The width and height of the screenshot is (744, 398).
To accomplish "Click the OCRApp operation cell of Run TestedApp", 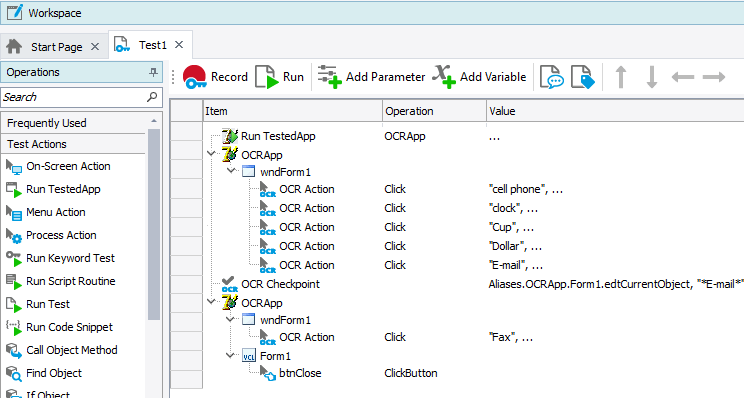I will point(405,136).
